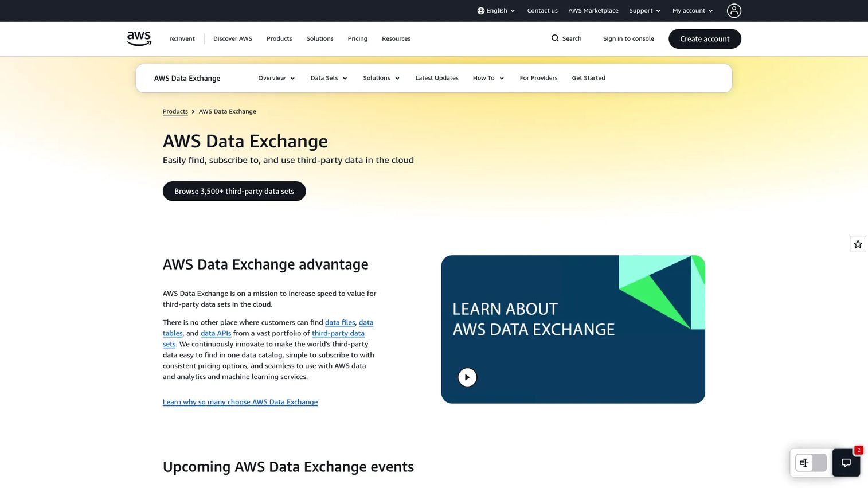Screen dimensions: 868x488
Task: Open the Discover AWS menu
Action: pos(233,38)
